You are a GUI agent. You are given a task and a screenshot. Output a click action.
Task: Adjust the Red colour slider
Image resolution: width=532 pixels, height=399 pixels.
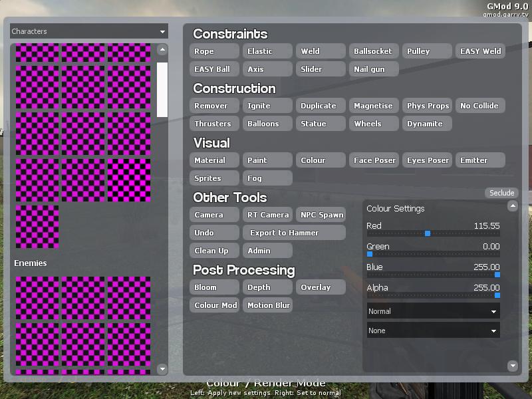pos(428,233)
